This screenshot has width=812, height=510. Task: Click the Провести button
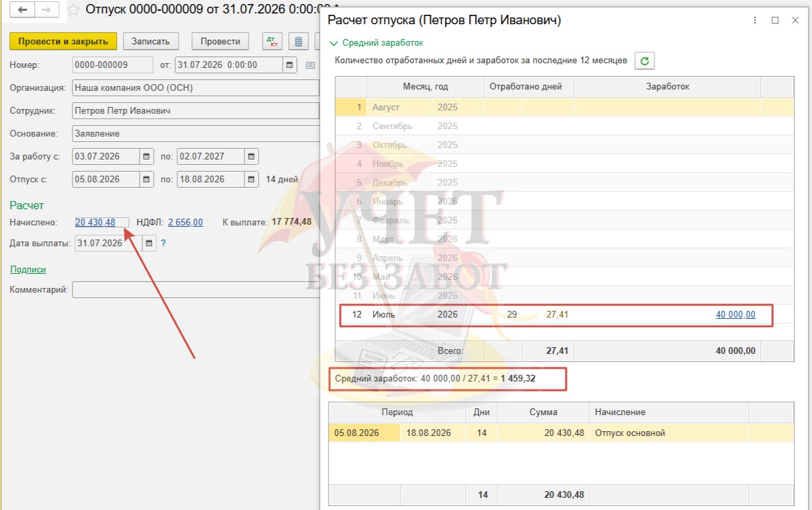220,41
